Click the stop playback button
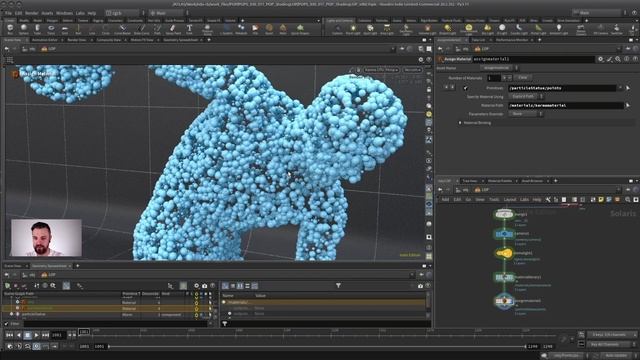The height and width of the screenshot is (360, 640). pos(27,335)
